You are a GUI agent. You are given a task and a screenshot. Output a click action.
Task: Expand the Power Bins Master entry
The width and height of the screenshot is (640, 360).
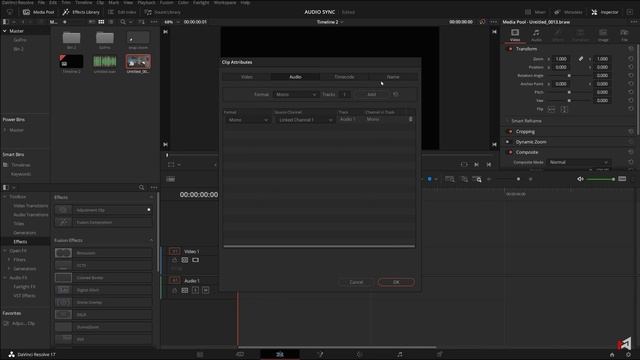point(5,130)
